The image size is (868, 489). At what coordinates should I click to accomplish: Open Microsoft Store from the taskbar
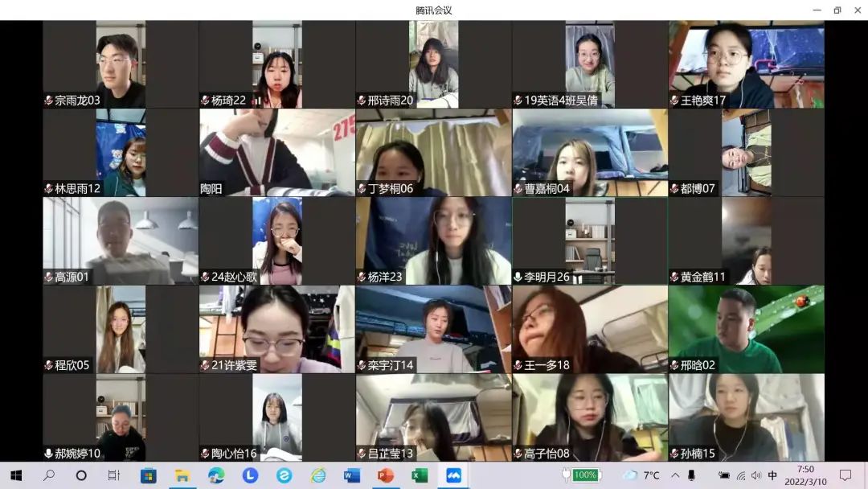149,475
